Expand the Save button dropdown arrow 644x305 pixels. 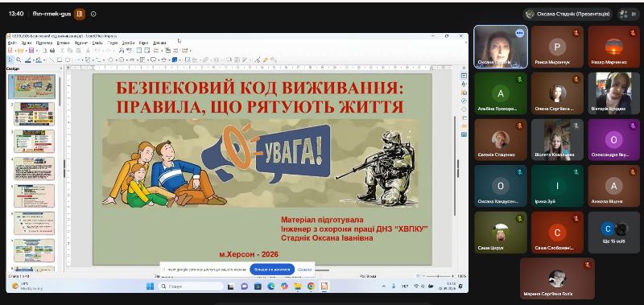(36, 51)
